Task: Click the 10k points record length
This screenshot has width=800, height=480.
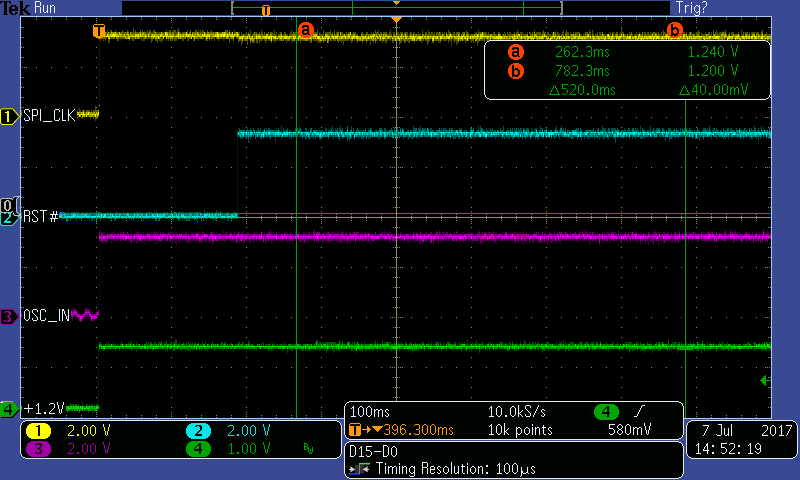Action: [520, 430]
